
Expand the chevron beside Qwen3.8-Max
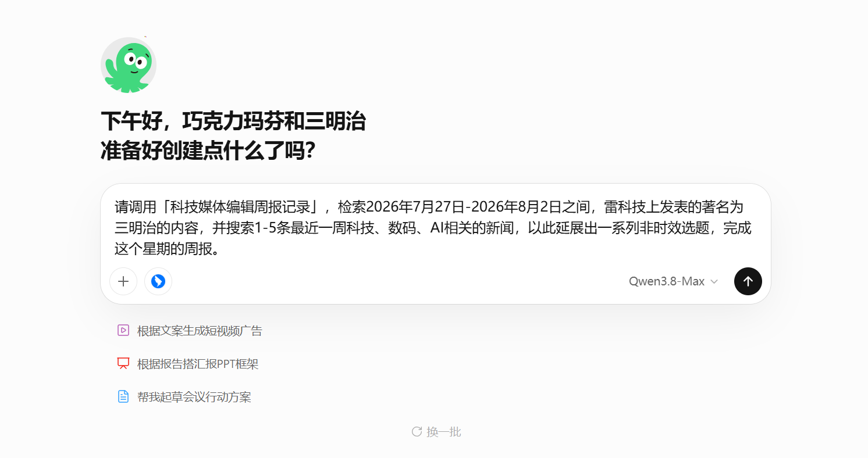(714, 281)
